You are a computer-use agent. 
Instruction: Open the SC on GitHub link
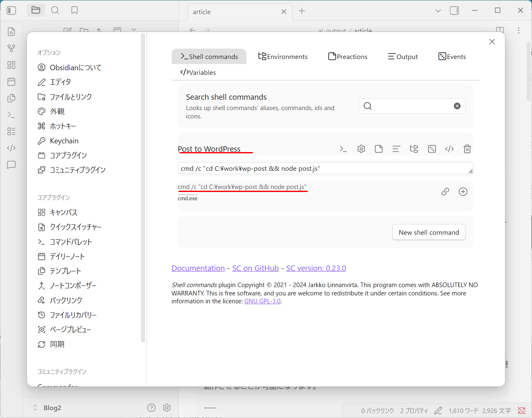click(255, 268)
